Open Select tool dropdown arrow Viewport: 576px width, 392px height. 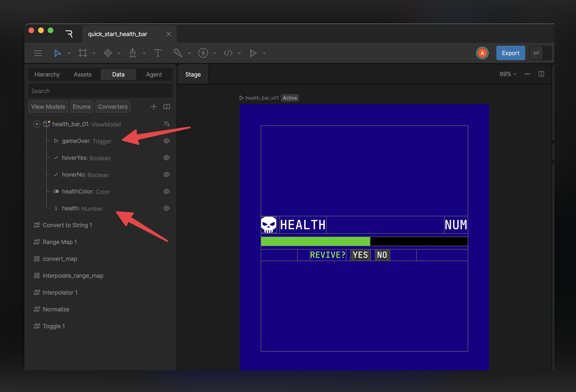(x=69, y=53)
